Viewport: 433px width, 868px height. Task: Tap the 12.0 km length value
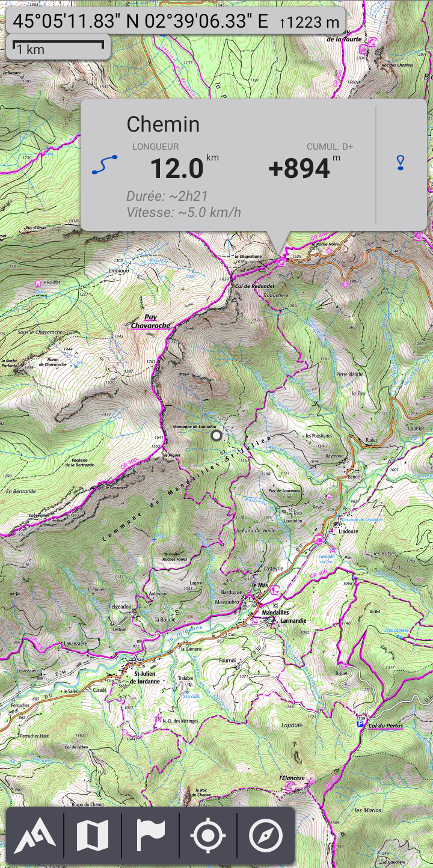(177, 168)
